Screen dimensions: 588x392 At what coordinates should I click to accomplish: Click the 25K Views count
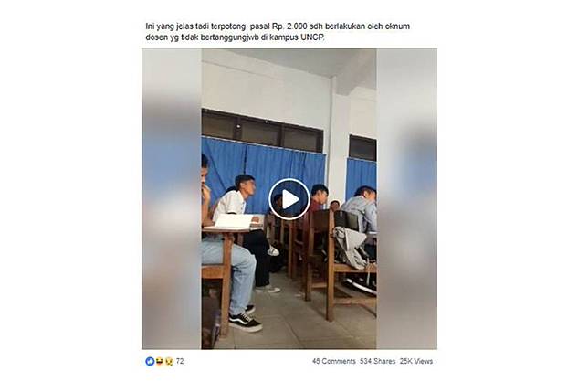[x=416, y=361]
